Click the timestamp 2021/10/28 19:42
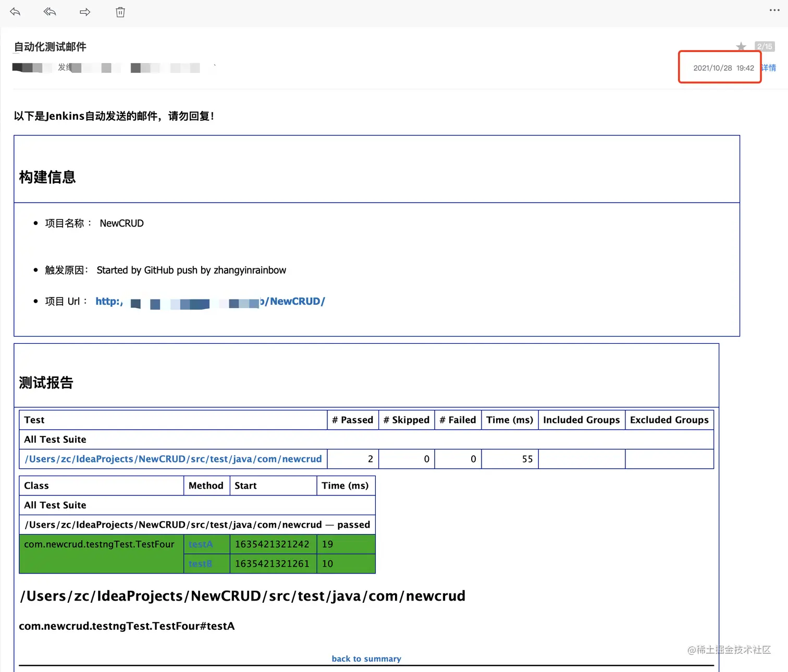Image resolution: width=788 pixels, height=672 pixels. tap(723, 68)
